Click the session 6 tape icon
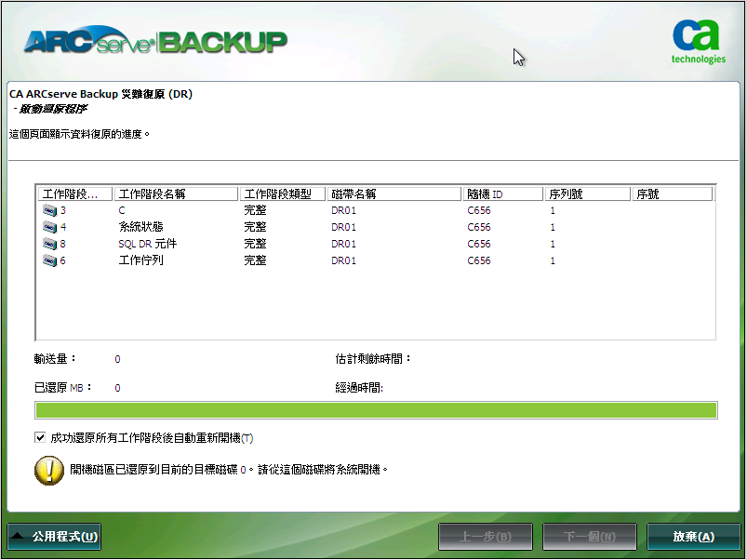The height and width of the screenshot is (560, 747). coord(49,260)
